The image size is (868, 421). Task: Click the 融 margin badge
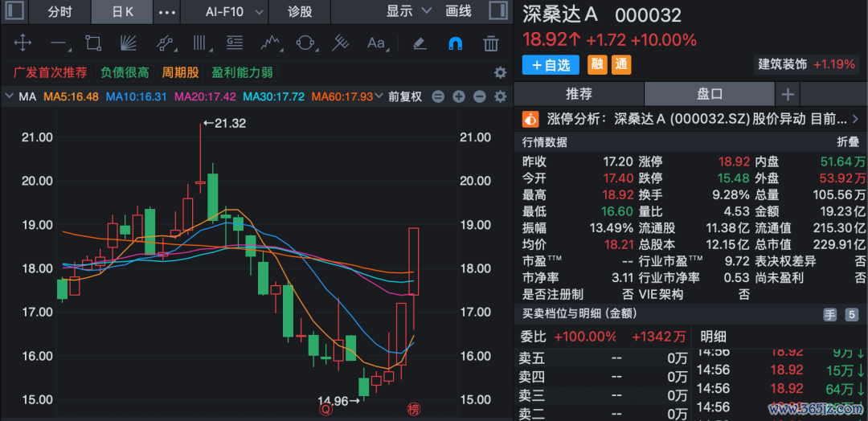click(597, 65)
